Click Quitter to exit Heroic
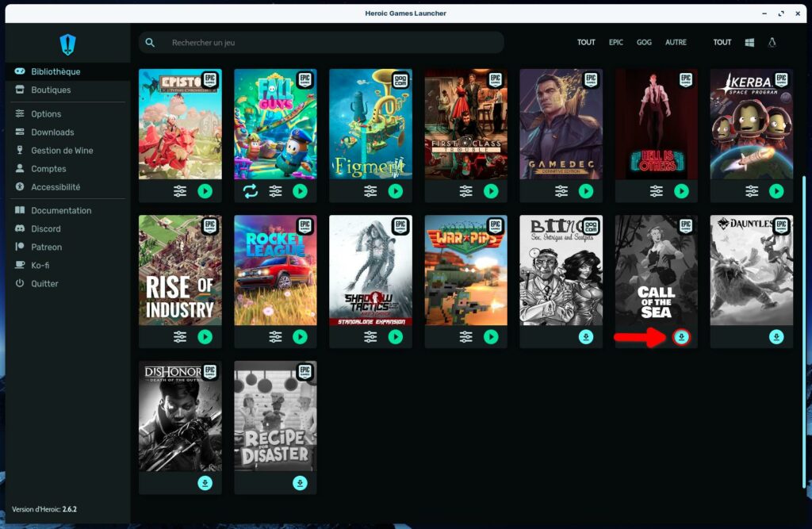812x529 pixels. 44,284
